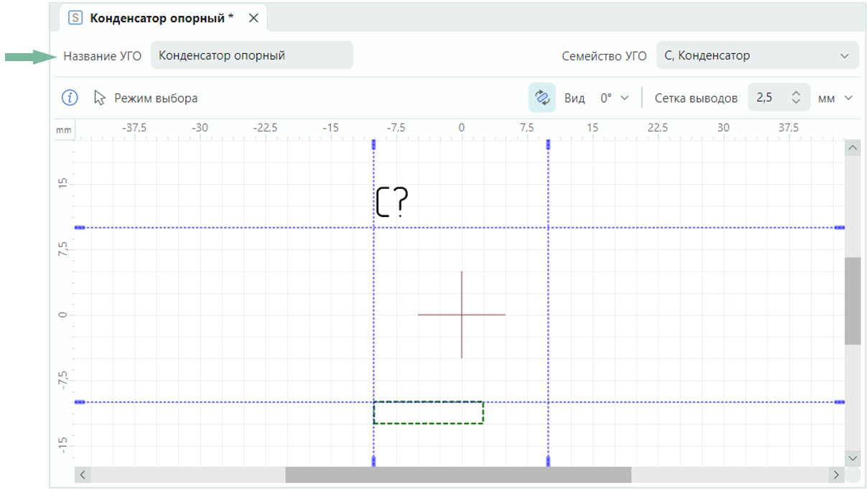The width and height of the screenshot is (868, 490).
Task: Click the horizontal scrollbar right arrow
Action: pos(836,475)
